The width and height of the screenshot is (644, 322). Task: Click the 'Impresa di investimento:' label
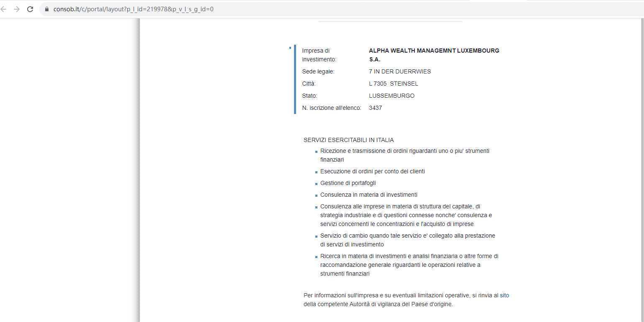319,55
